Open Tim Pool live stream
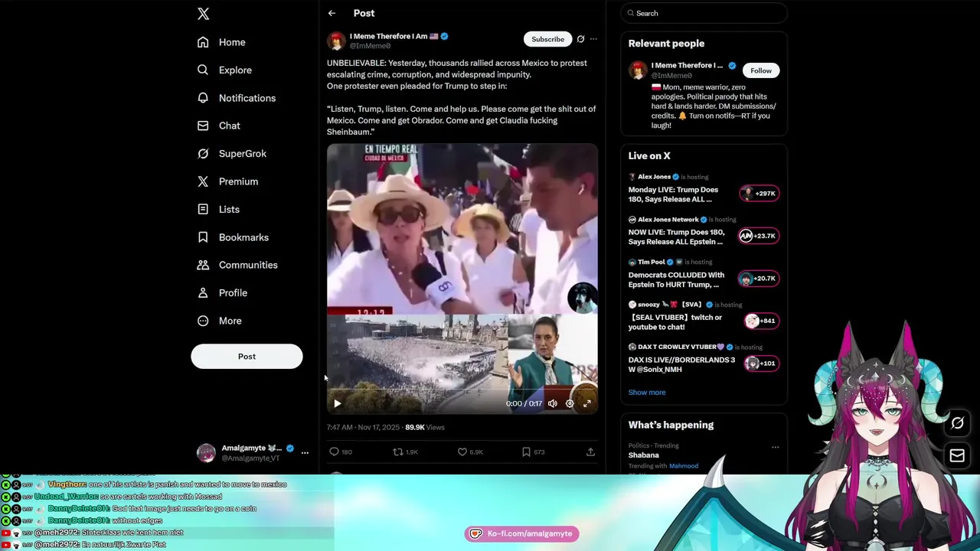This screenshot has height=551, width=980. [676, 280]
